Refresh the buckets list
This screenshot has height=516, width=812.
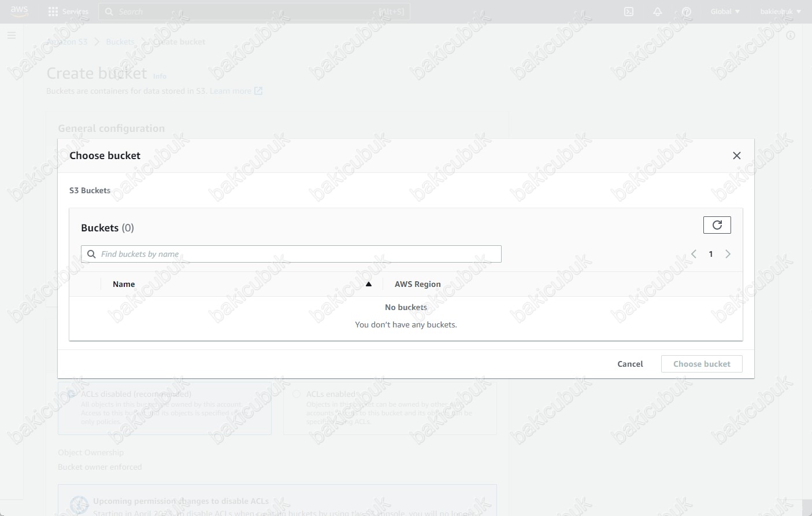(717, 225)
